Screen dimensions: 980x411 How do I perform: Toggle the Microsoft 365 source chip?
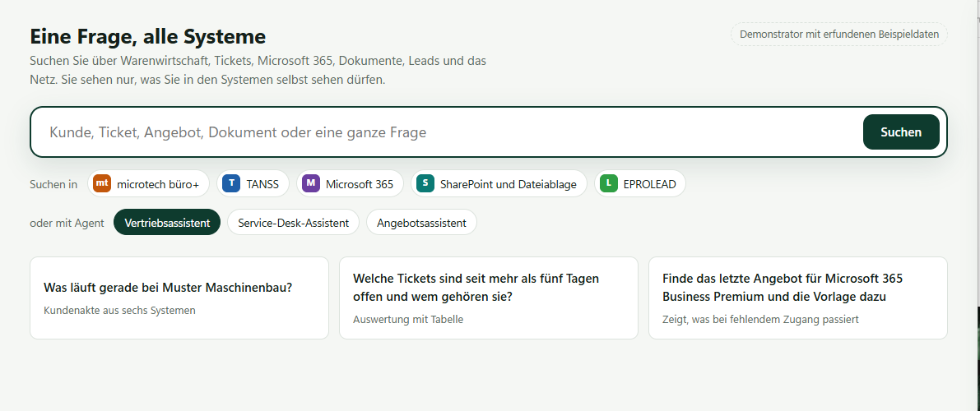pos(350,183)
